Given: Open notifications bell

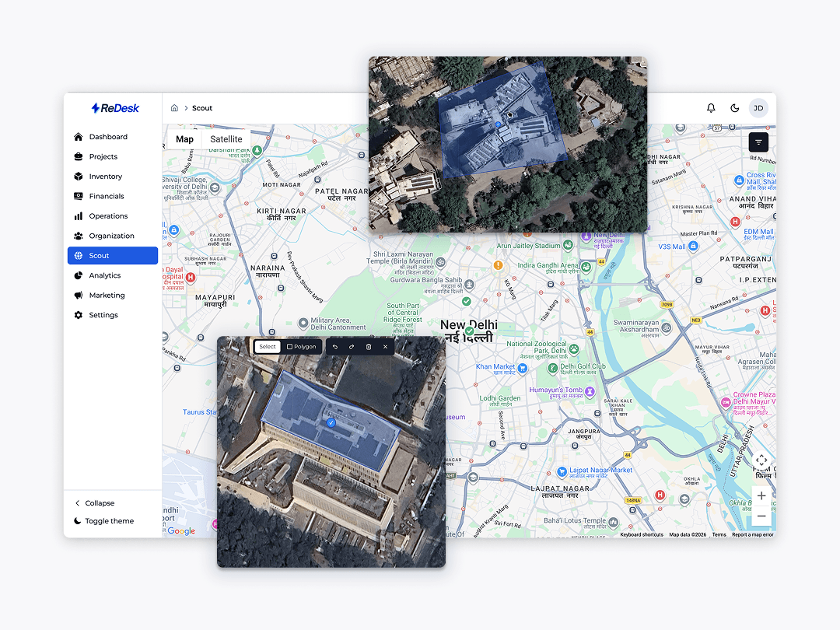Looking at the screenshot, I should (711, 107).
